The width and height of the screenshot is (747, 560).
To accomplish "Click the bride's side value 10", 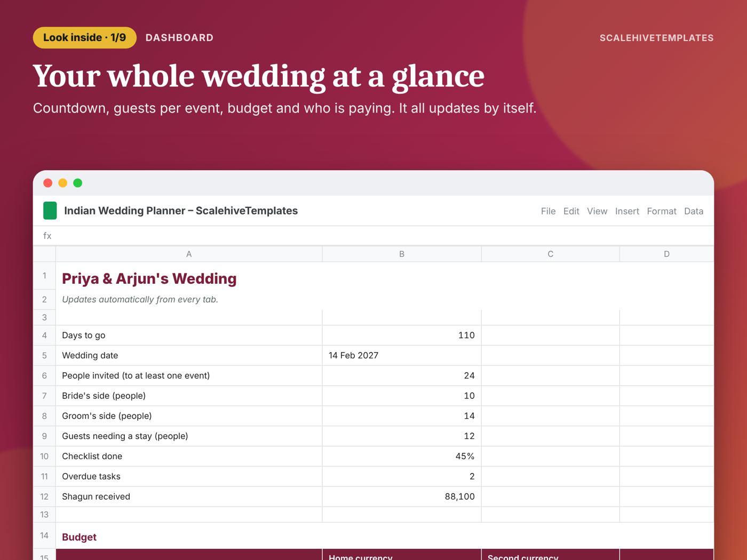I will pos(402,396).
